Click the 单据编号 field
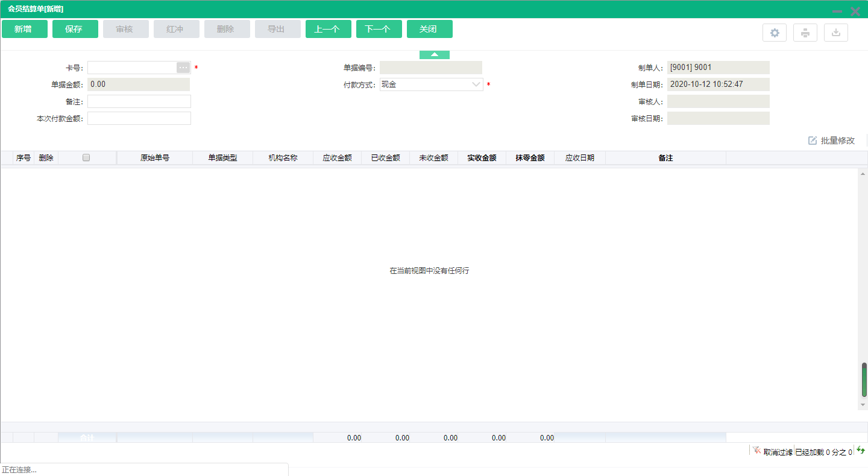The width and height of the screenshot is (868, 476). (x=431, y=68)
